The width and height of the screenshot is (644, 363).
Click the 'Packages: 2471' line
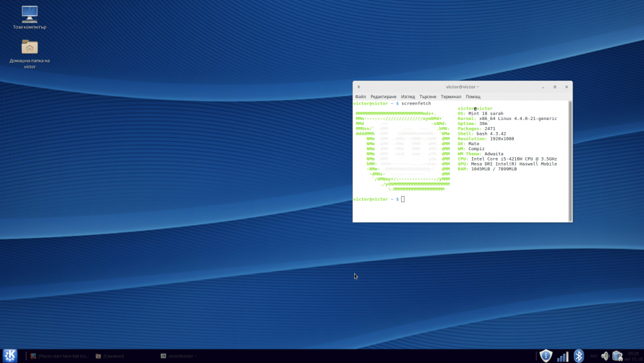[477, 129]
